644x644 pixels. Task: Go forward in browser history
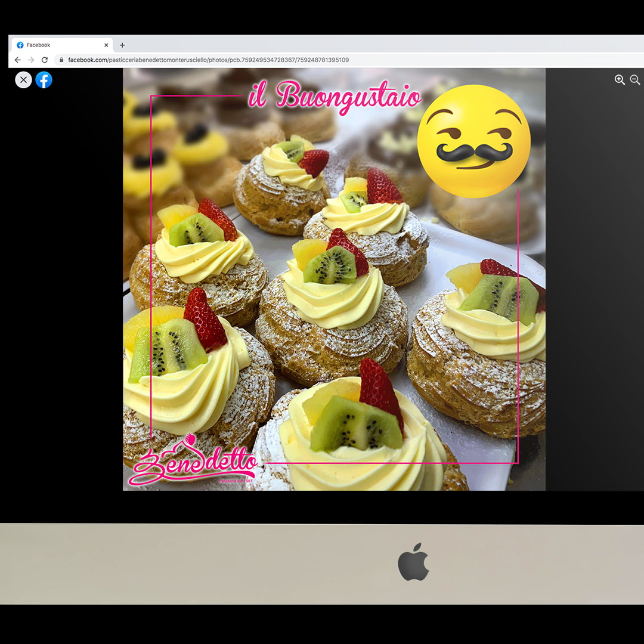(31, 60)
